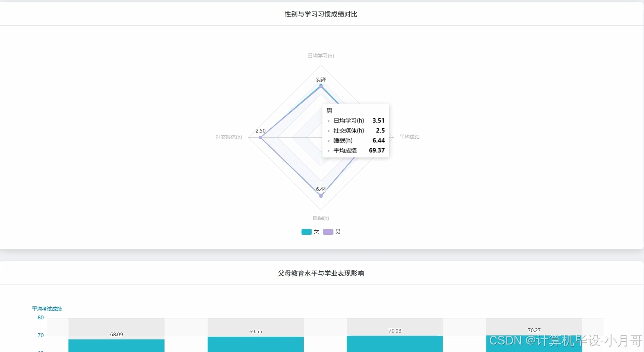Click the radar data point labeled 2.50
Image resolution: width=644 pixels, height=352 pixels.
tap(261, 137)
